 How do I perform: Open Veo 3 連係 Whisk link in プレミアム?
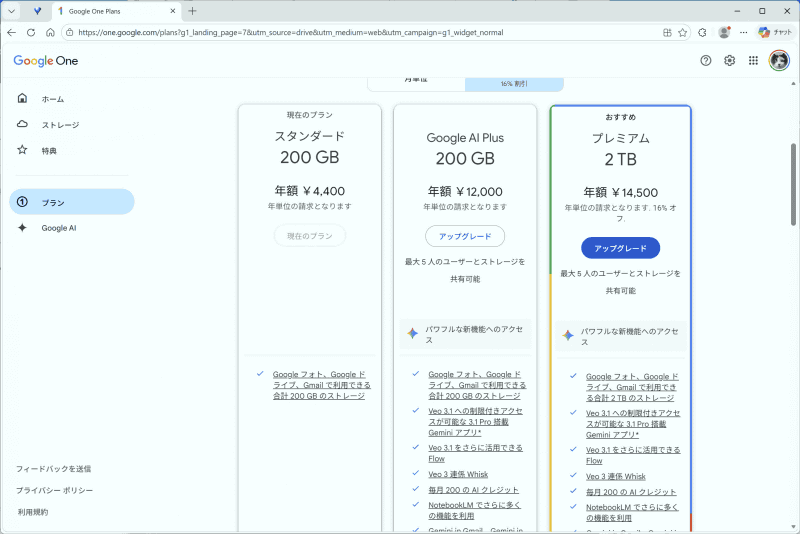click(x=616, y=476)
